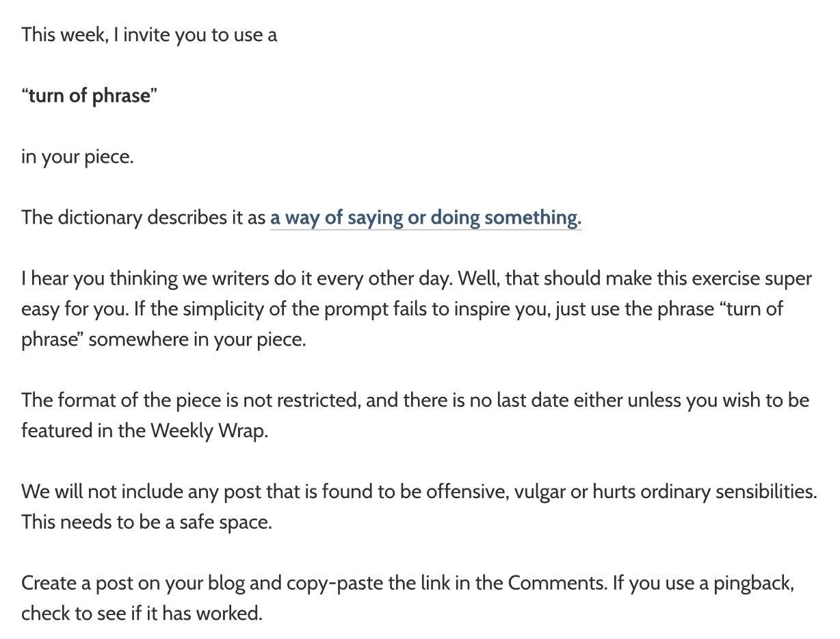Click the "This week, I invite you" line

(x=148, y=35)
